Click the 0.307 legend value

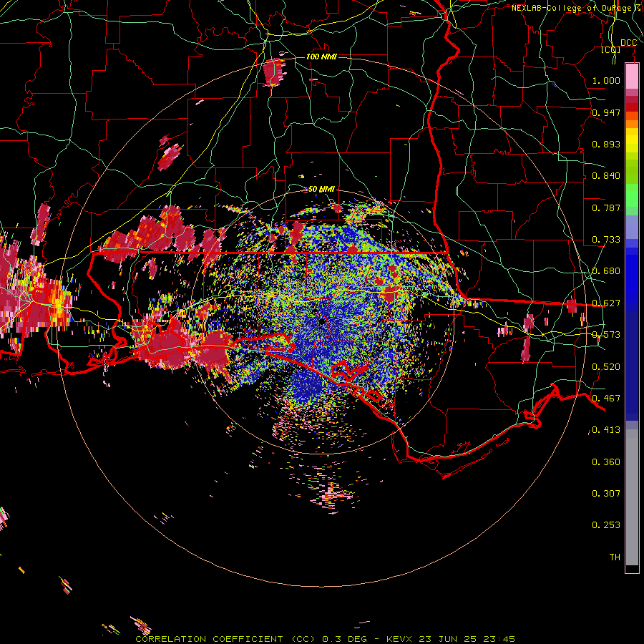coord(606,494)
